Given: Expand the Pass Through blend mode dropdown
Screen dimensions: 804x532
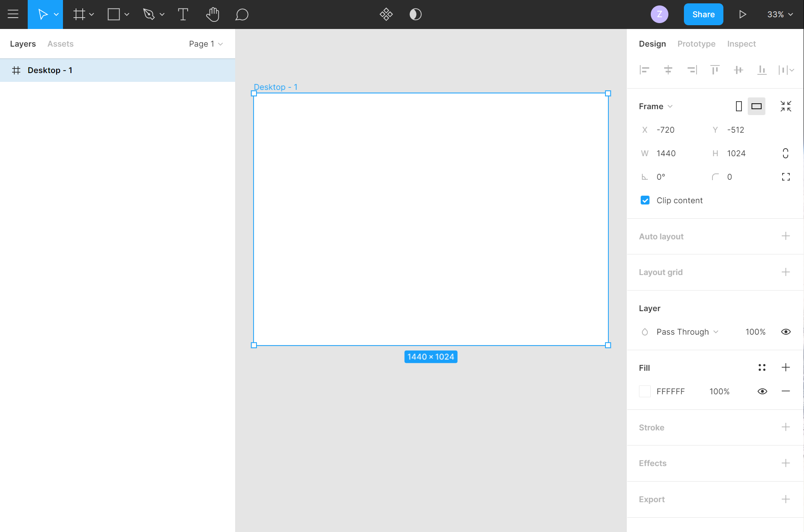Looking at the screenshot, I should tap(687, 332).
